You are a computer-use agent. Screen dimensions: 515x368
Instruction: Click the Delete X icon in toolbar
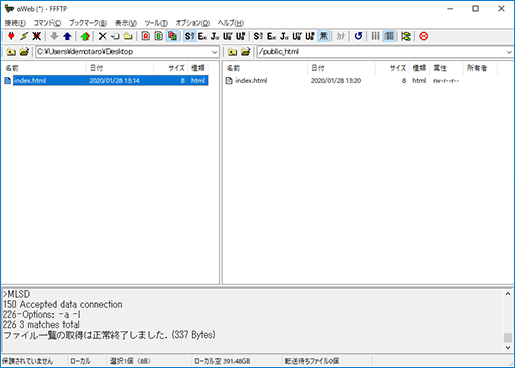[x=103, y=36]
